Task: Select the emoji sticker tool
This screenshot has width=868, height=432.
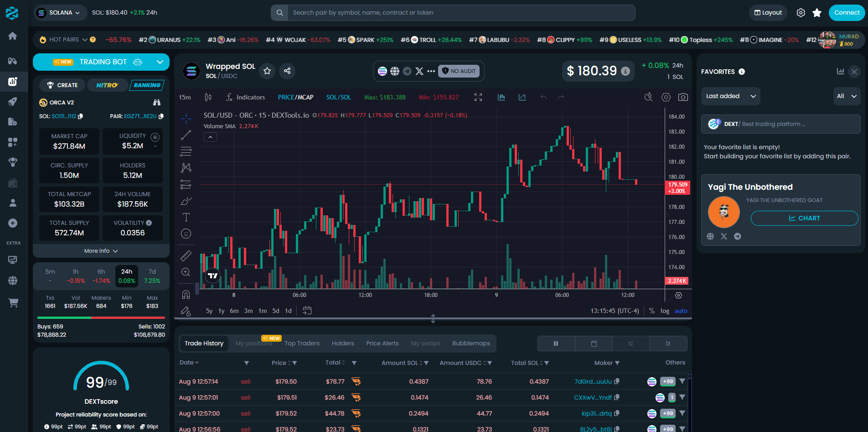Action: pos(186,233)
